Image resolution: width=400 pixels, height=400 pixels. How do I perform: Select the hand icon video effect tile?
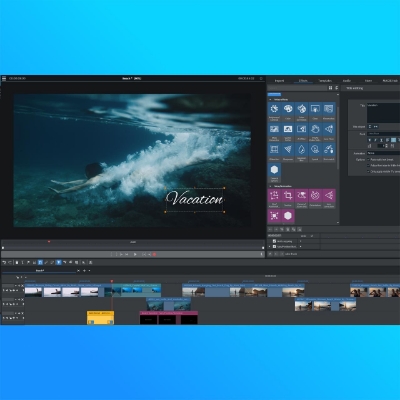point(315,132)
